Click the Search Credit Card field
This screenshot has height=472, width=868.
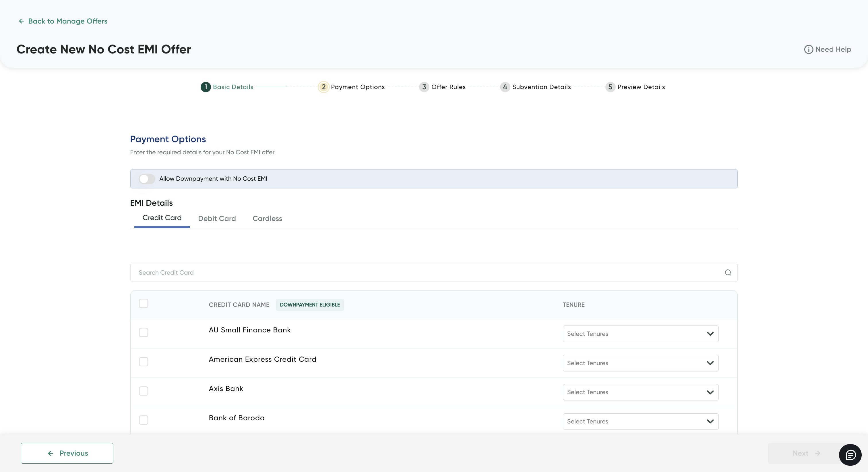434,273
